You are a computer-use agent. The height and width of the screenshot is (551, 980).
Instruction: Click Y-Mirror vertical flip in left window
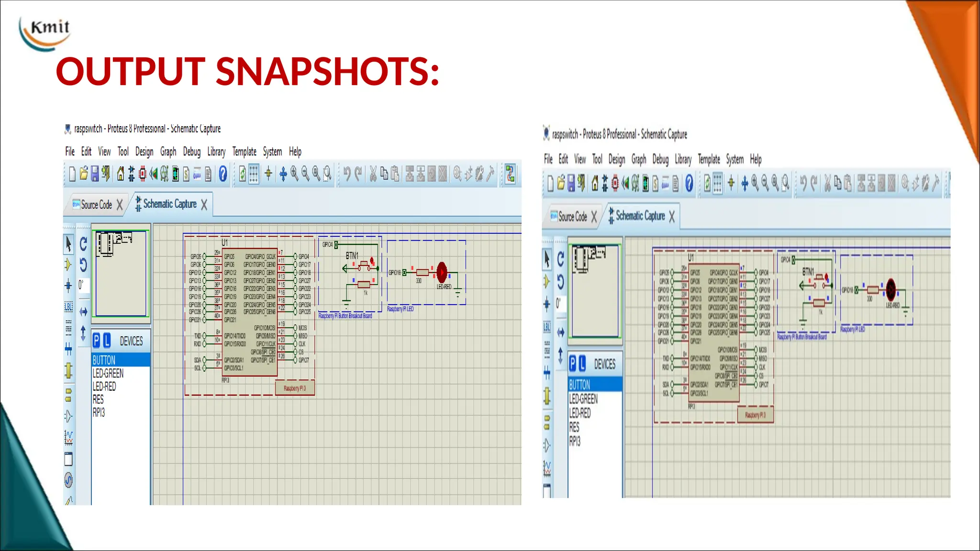point(83,333)
